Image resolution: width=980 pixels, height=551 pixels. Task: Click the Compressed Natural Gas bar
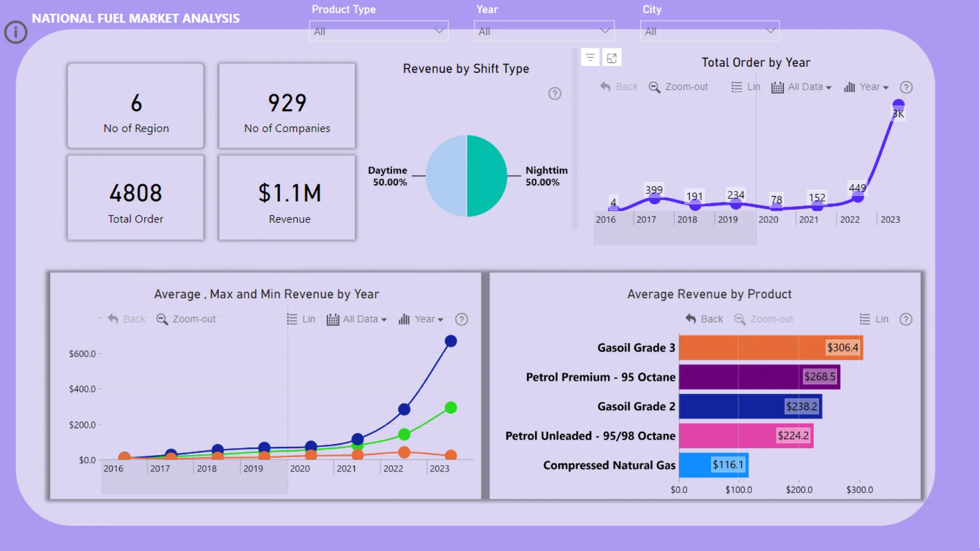(714, 465)
